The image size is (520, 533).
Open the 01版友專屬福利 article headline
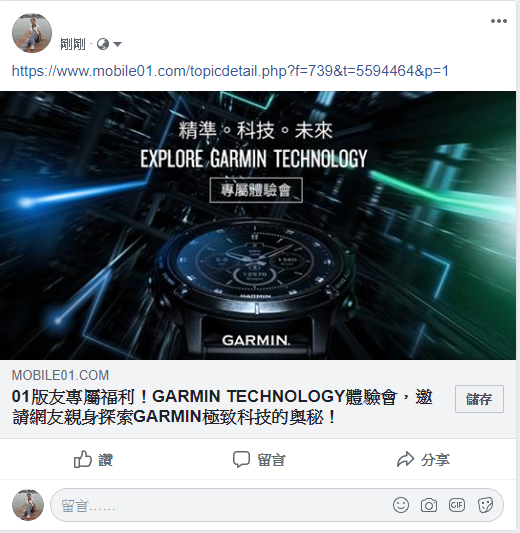222,407
